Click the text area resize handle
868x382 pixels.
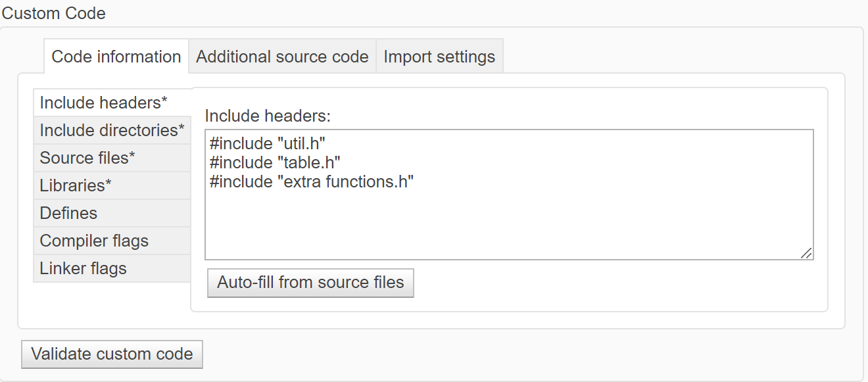point(806,253)
